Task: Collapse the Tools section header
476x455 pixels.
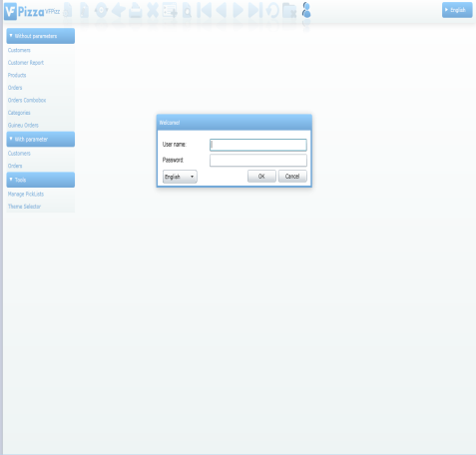Action: point(41,180)
